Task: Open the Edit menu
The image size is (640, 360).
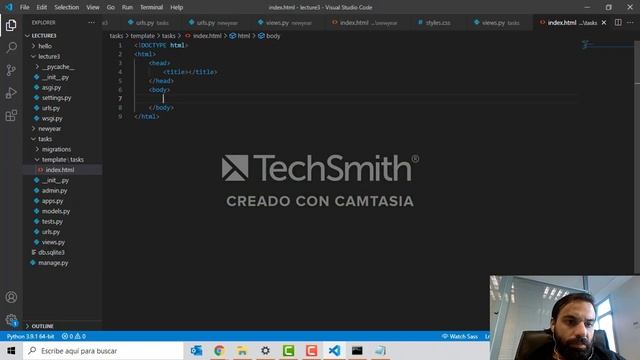Action: point(42,7)
